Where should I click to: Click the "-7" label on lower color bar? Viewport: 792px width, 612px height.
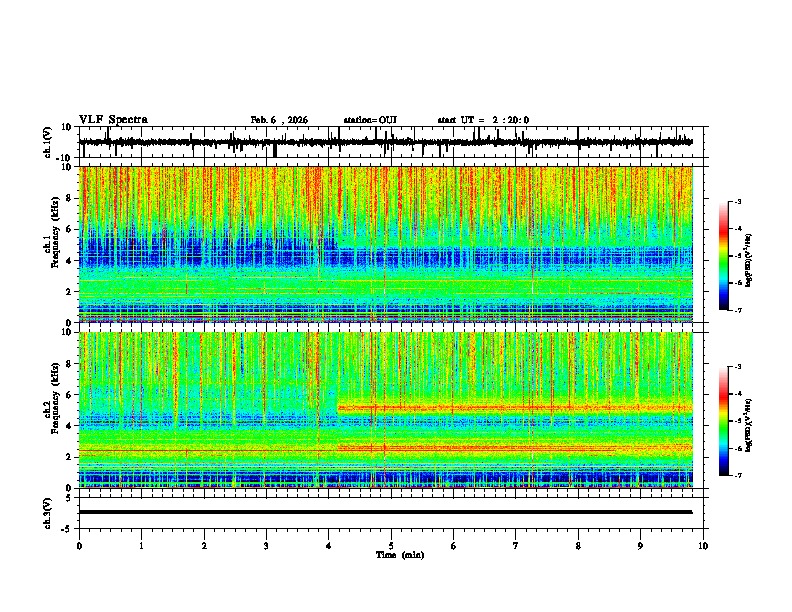[x=738, y=476]
